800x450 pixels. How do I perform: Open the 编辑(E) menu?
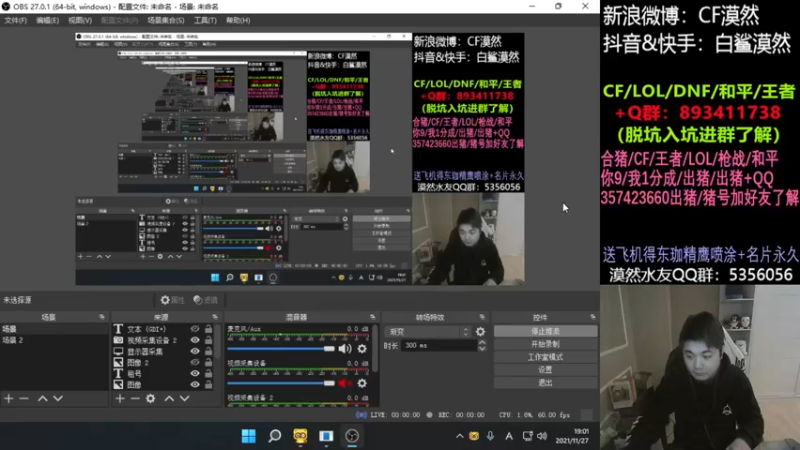[x=47, y=20]
